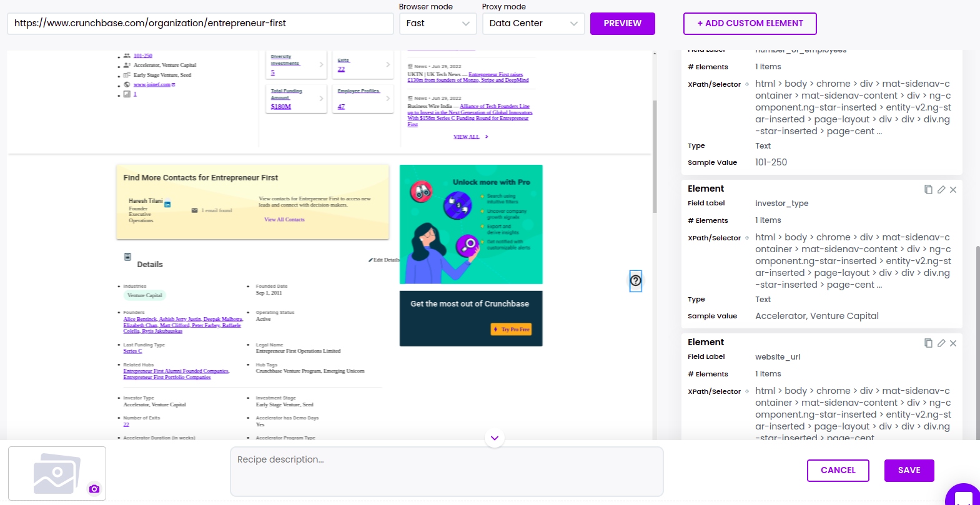The height and width of the screenshot is (505, 980).
Task: Click the recipe image thumbnail placeholder
Action: pos(57,473)
